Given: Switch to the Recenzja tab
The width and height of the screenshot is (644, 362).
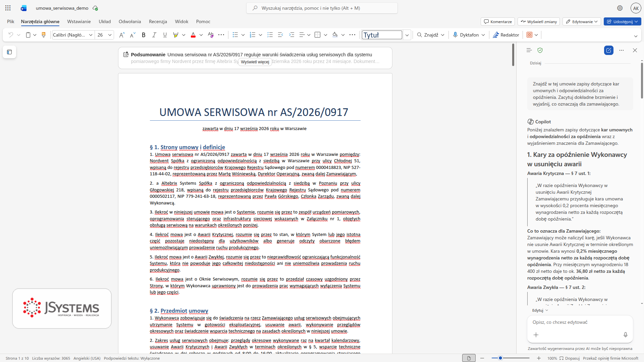Looking at the screenshot, I should click(158, 21).
